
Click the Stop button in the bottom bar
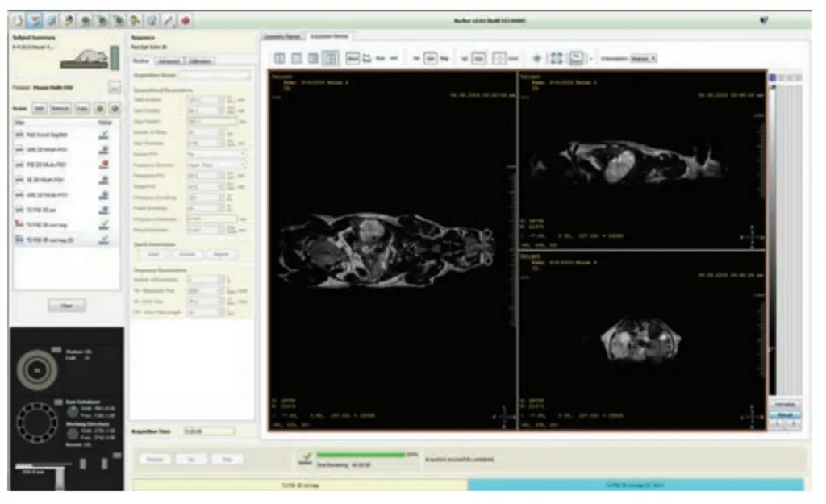[x=227, y=459]
